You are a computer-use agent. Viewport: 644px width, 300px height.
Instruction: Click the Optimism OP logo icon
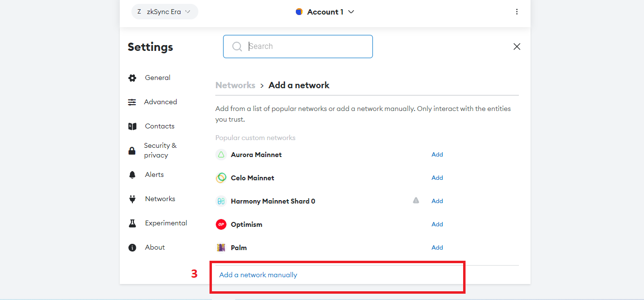pyautogui.click(x=221, y=224)
